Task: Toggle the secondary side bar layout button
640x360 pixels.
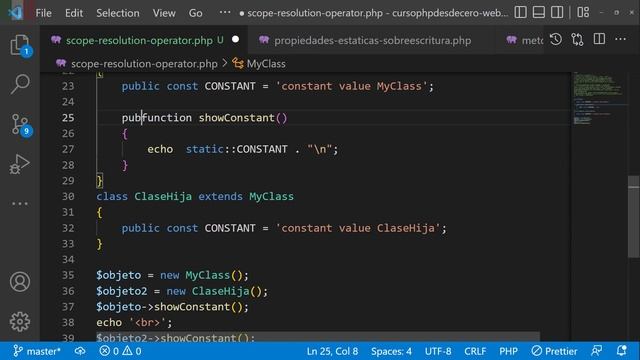Action: [x=557, y=13]
